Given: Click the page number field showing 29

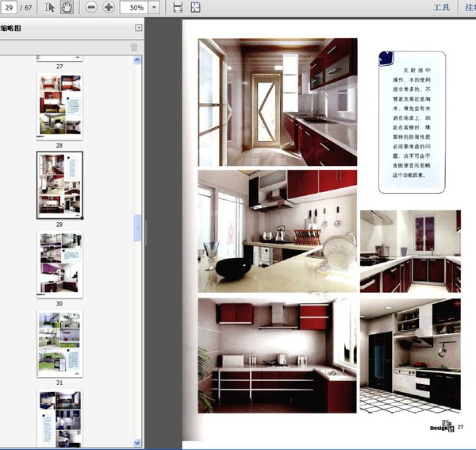Looking at the screenshot, I should coord(9,7).
